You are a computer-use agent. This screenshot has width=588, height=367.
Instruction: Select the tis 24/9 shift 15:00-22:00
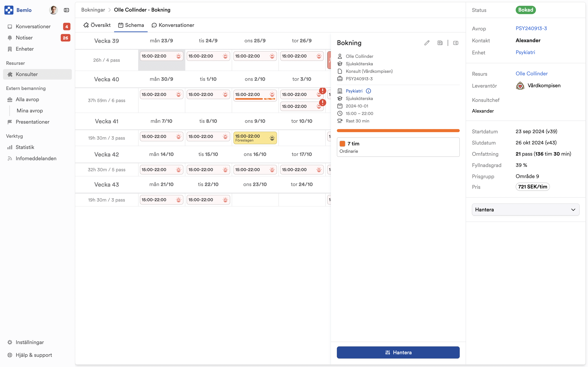click(x=208, y=56)
